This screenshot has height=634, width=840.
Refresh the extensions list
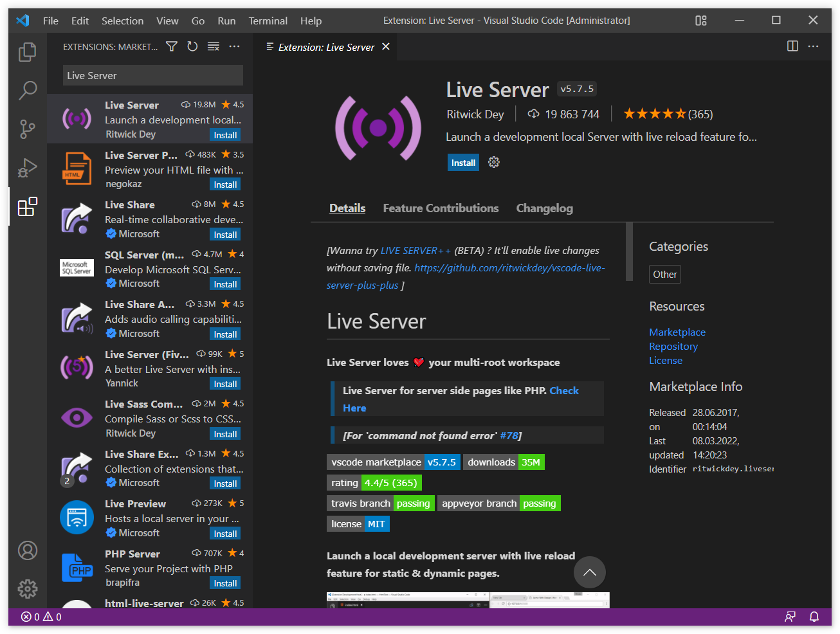pos(192,46)
